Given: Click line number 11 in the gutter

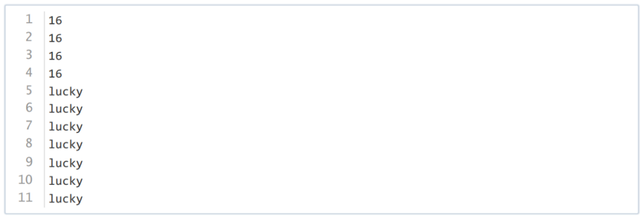Looking at the screenshot, I should pyautogui.click(x=25, y=198).
